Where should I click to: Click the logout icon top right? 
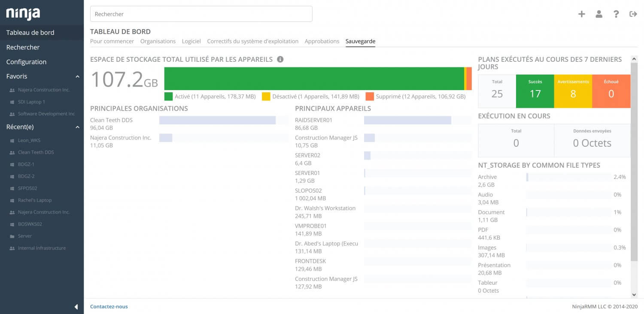[633, 14]
